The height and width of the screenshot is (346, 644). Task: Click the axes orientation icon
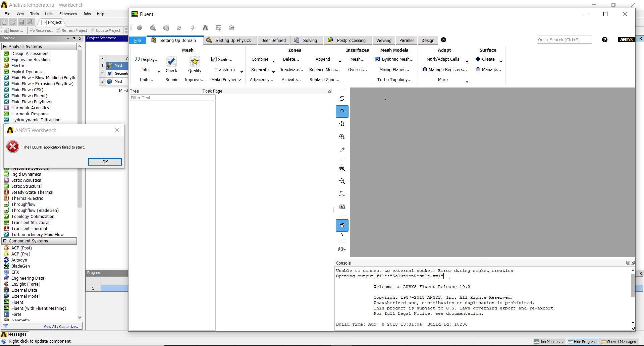[x=342, y=194]
